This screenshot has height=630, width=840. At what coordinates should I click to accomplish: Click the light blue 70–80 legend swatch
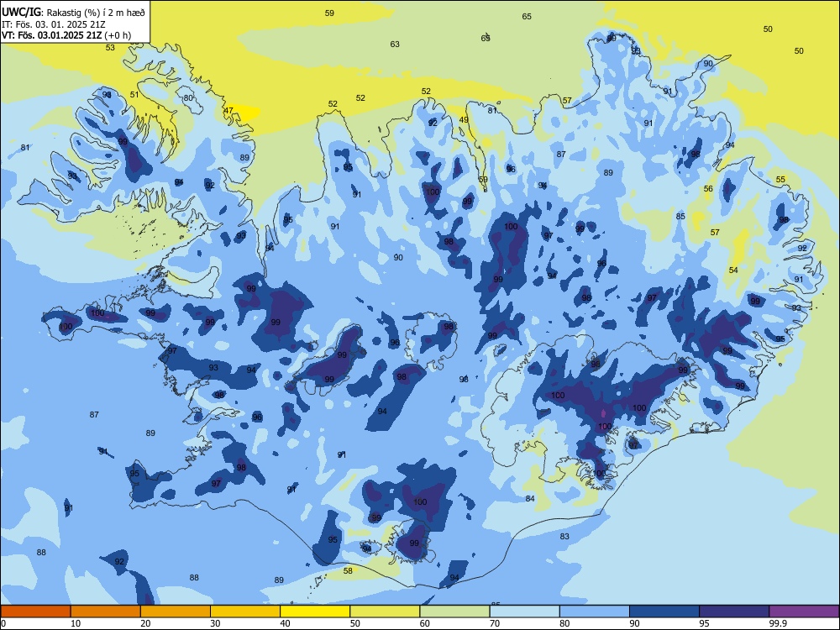click(525, 612)
